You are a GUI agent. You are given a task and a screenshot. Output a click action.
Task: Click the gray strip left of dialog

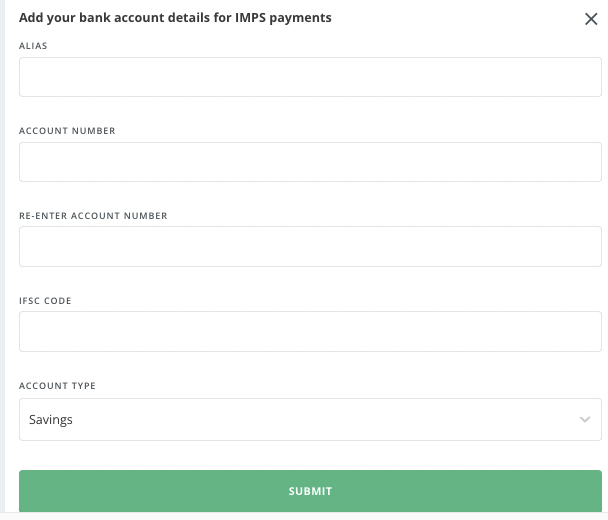click(2, 256)
